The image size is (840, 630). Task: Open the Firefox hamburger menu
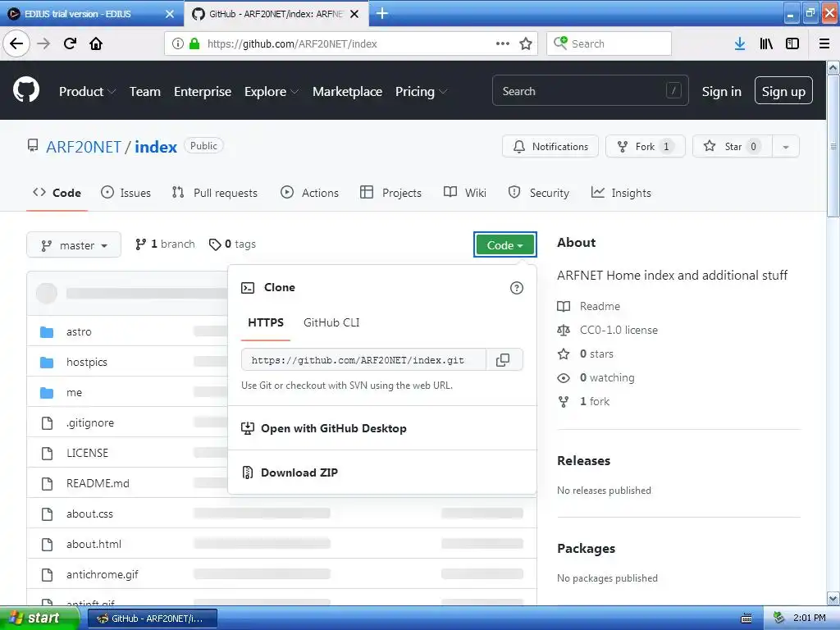[824, 44]
